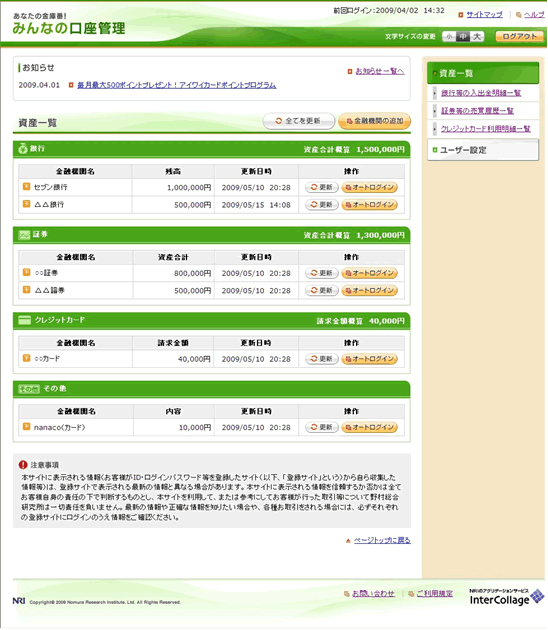
Task: Set text size to 大
Action: coord(476,37)
